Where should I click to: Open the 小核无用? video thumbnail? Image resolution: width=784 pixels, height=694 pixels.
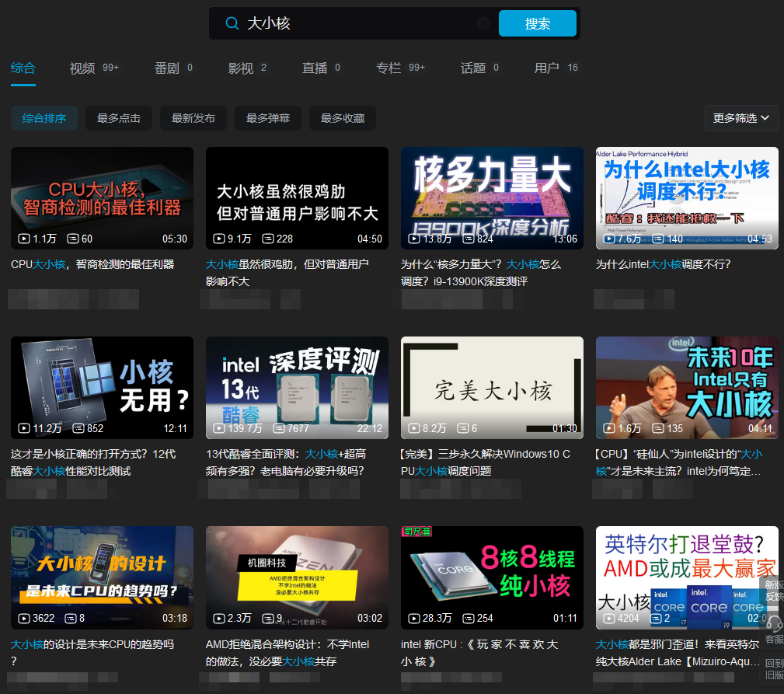[x=102, y=388]
